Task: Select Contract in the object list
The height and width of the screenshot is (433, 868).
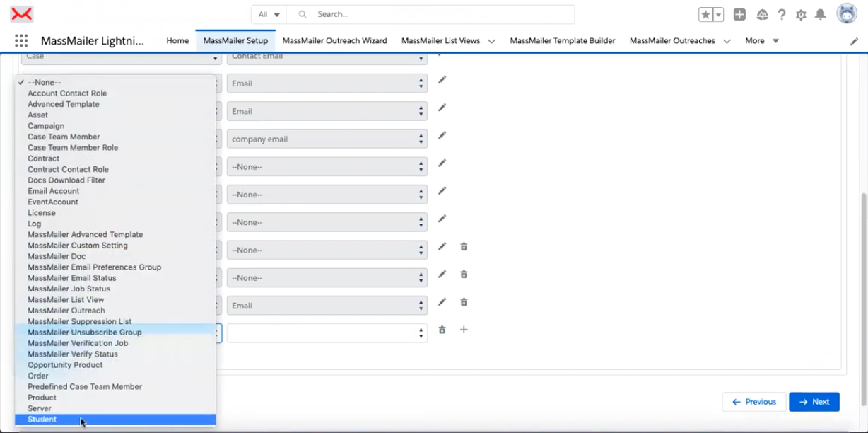Action: click(x=115, y=158)
